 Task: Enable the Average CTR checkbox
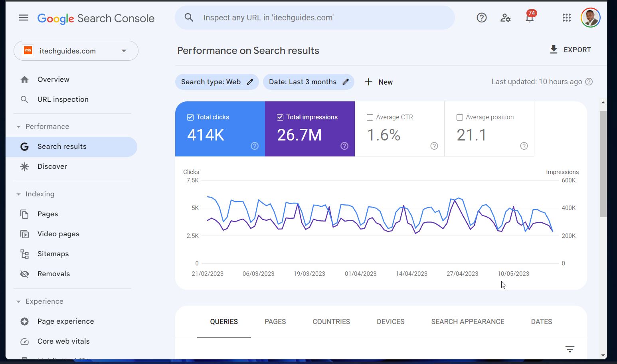coord(370,117)
